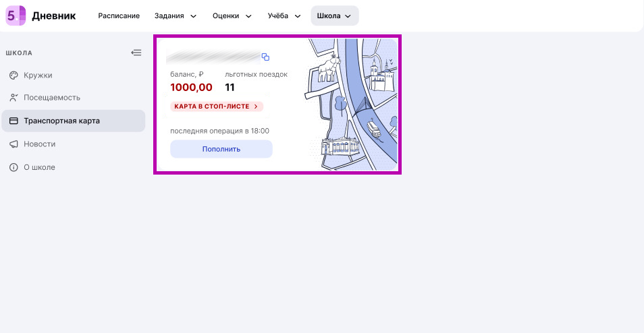Viewport: 644px width, 333px height.
Task: Click the льготных поездок label
Action: 257,75
